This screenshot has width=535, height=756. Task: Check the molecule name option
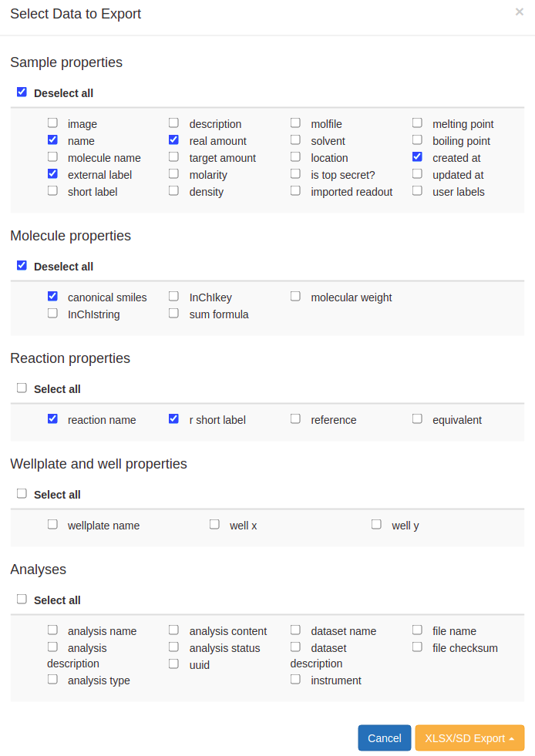pos(52,156)
